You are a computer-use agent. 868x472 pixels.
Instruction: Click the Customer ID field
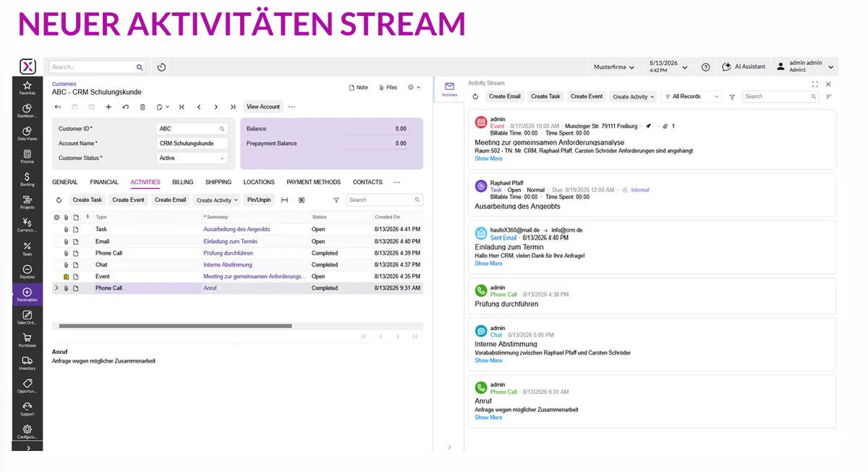192,129
